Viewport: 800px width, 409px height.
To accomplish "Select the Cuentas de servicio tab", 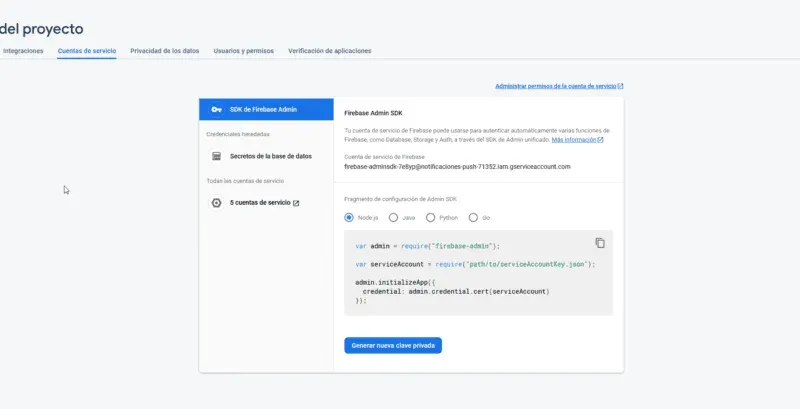I will 87,50.
